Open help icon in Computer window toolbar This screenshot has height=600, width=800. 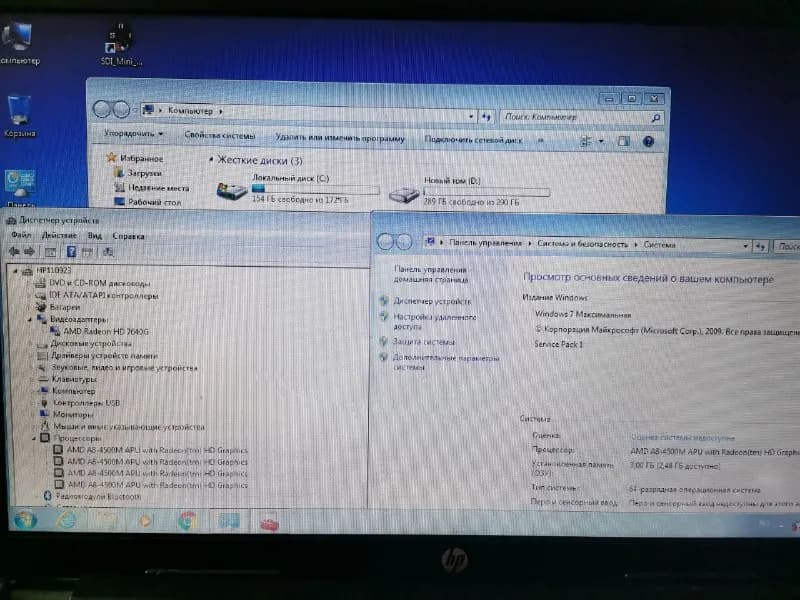coord(648,141)
